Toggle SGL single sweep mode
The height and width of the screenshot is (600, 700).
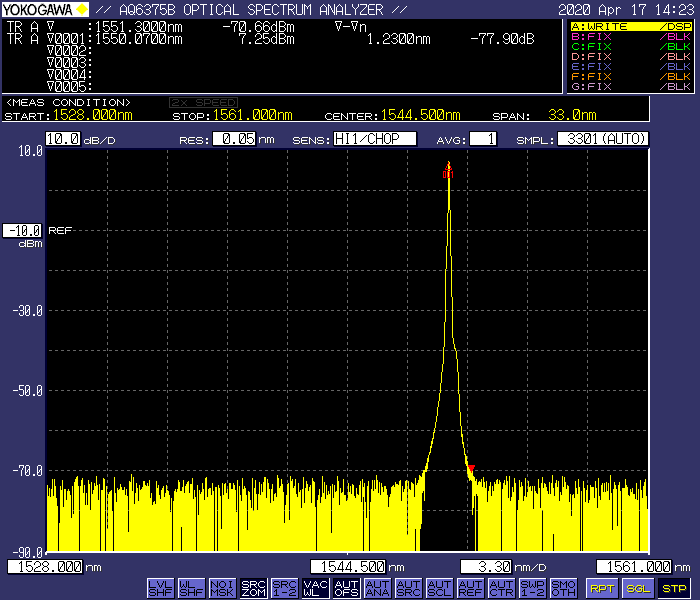coord(638,588)
